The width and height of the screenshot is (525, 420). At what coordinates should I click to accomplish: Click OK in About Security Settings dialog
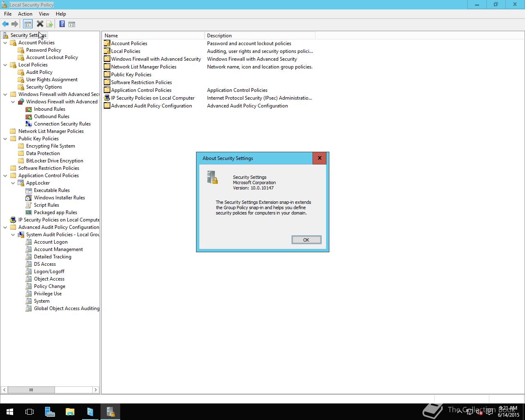click(306, 240)
